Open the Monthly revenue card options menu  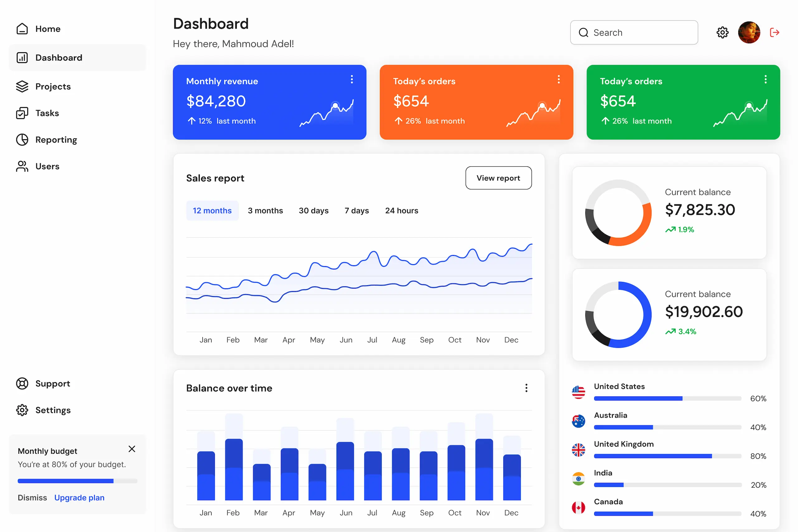[x=352, y=79]
